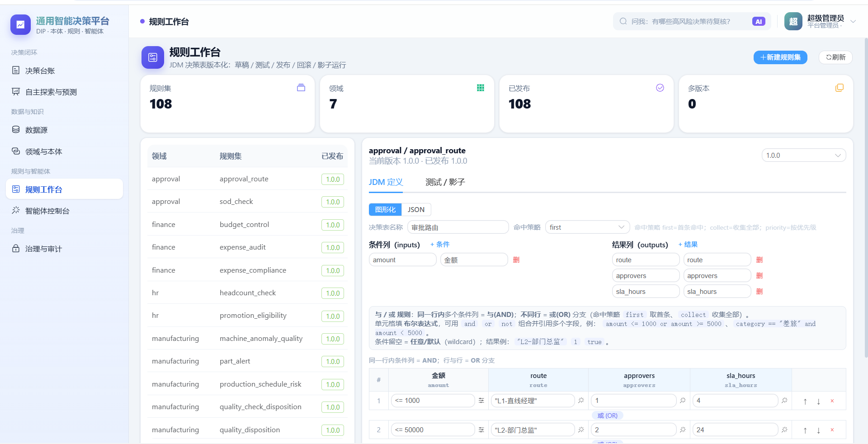This screenshot has height=444, width=868.
Task: Click the 决策表名称 field containing 审批路由
Action: point(458,227)
